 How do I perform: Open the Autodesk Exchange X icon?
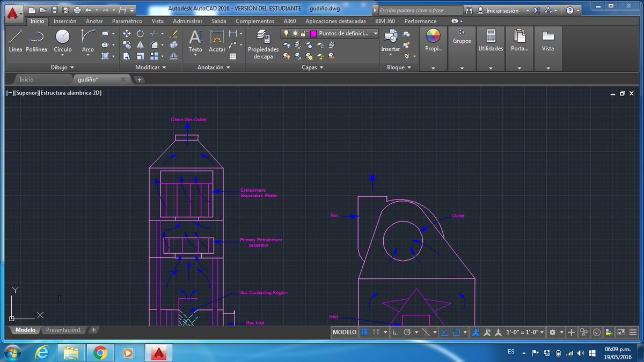[536, 10]
